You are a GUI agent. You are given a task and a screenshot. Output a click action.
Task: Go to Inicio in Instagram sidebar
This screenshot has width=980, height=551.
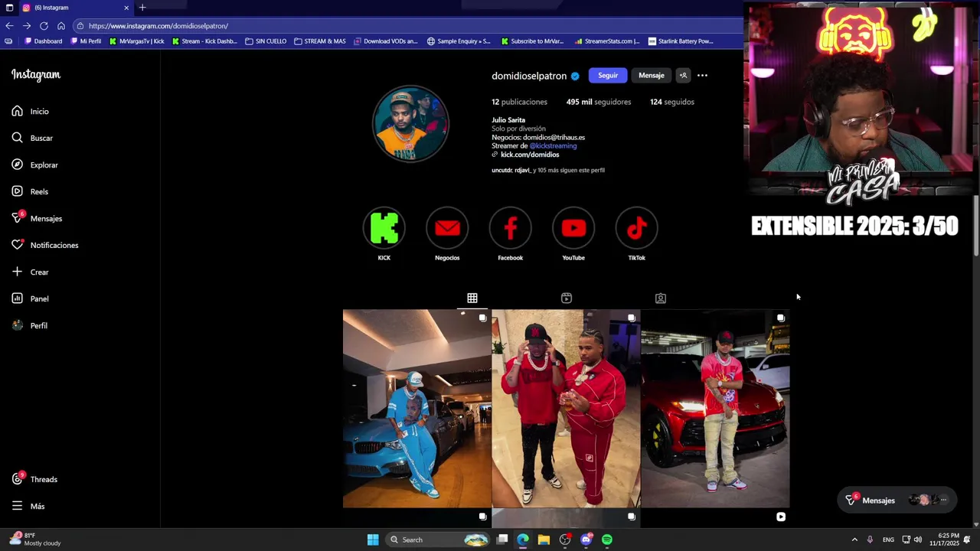[x=31, y=112]
